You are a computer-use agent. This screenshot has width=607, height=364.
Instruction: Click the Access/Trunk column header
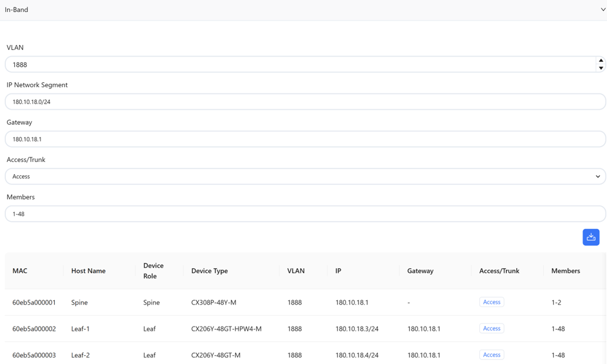pyautogui.click(x=499, y=271)
